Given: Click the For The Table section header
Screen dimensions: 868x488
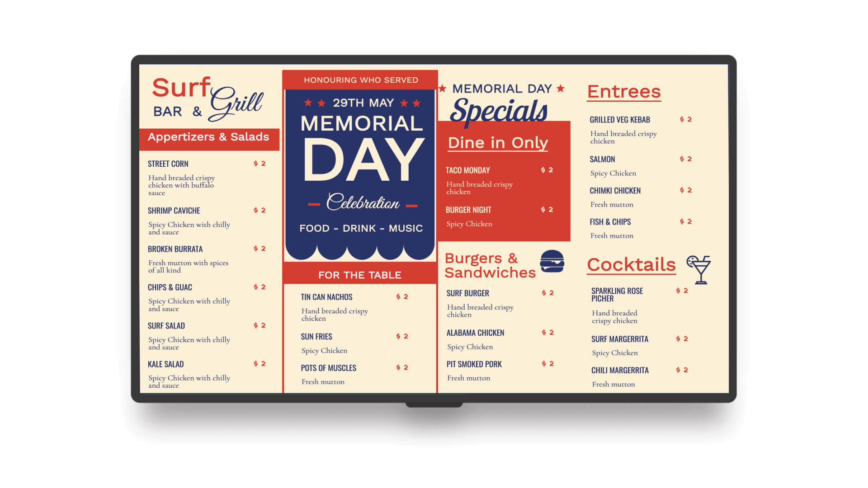Looking at the screenshot, I should [x=358, y=275].
